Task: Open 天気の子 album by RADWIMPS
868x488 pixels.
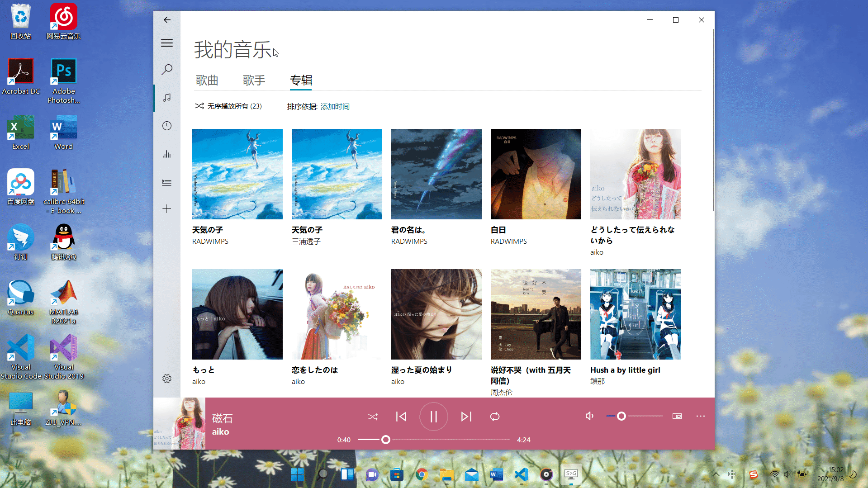Action: (x=237, y=174)
